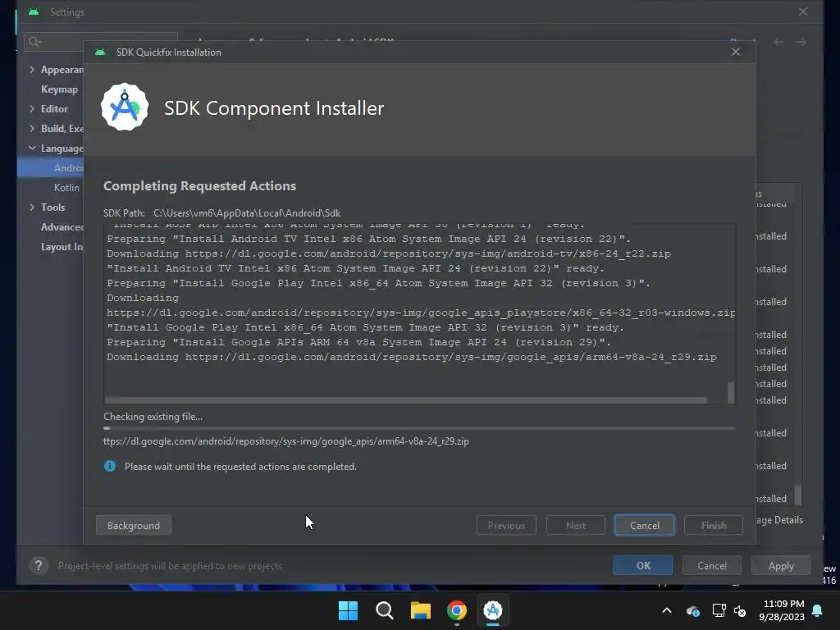This screenshot has height=630, width=840.
Task: Close the Settings window
Action: (x=802, y=11)
